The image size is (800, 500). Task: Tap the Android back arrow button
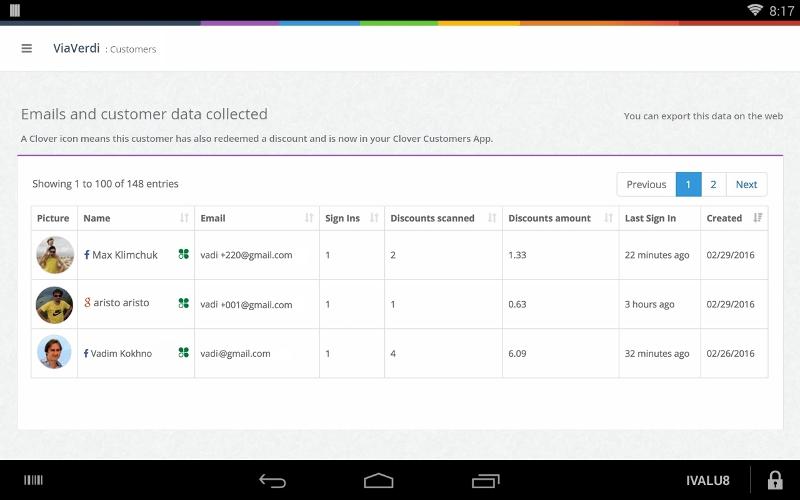pyautogui.click(x=272, y=481)
